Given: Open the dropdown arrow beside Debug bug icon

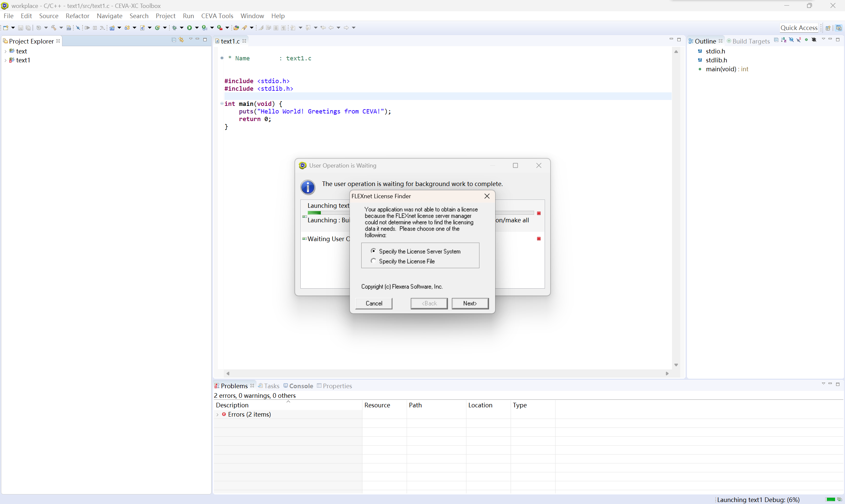Looking at the screenshot, I should [x=182, y=28].
